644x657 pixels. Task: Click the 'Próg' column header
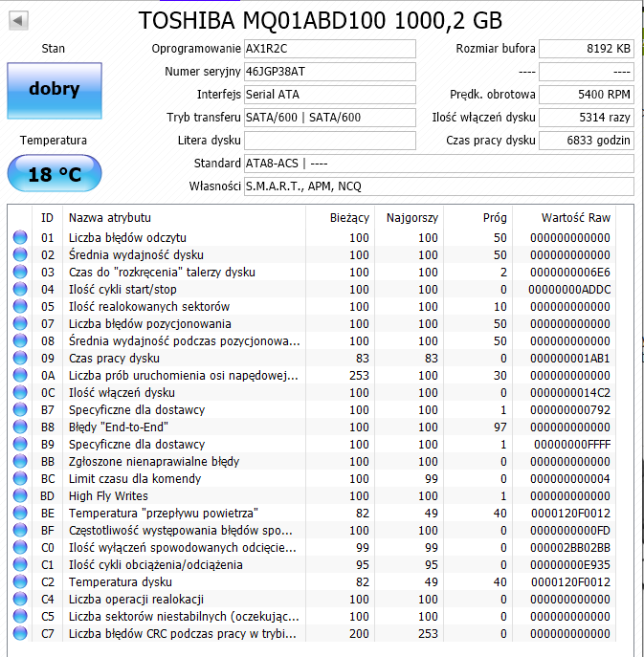(x=478, y=218)
